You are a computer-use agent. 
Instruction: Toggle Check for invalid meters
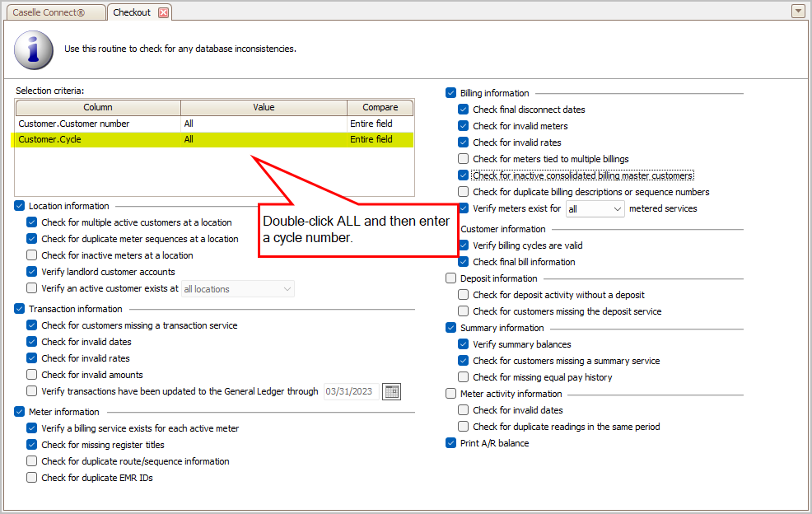[x=464, y=126]
